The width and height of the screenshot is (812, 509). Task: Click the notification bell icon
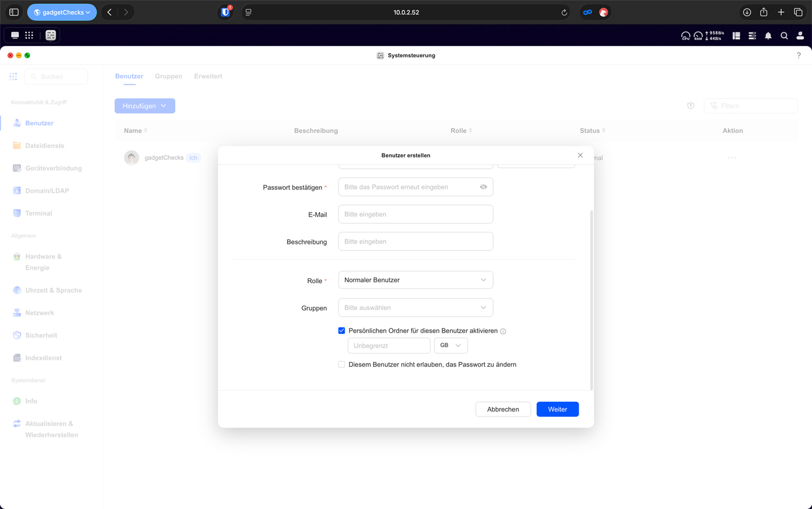pos(768,36)
